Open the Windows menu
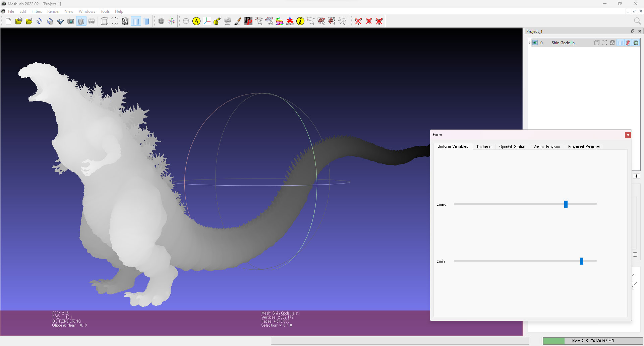Screen dimensions: 644x346 87,11
